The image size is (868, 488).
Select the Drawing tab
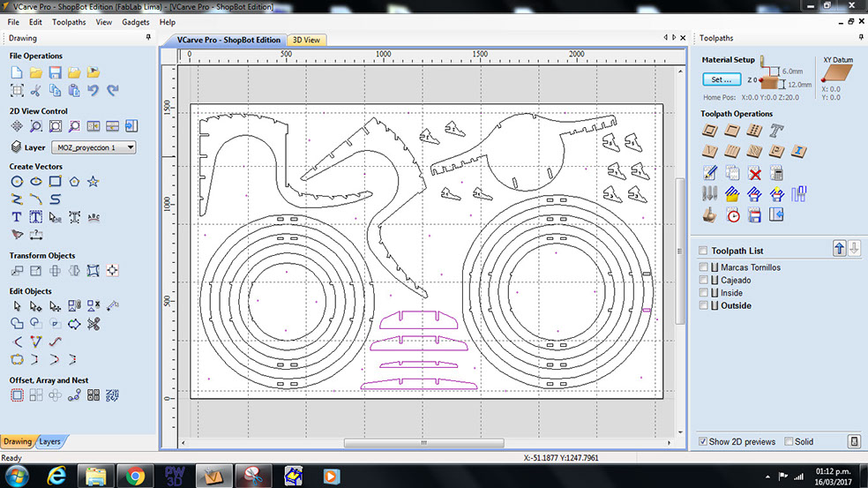coord(18,441)
